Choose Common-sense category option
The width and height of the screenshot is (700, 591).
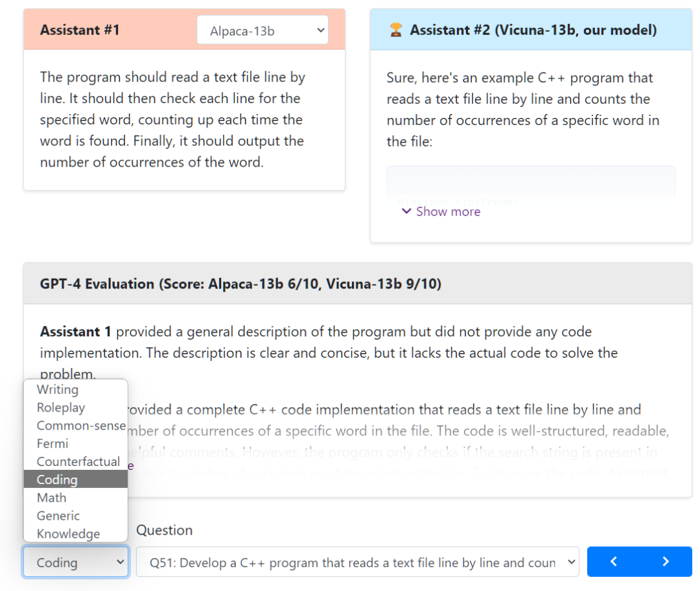[x=75, y=425]
